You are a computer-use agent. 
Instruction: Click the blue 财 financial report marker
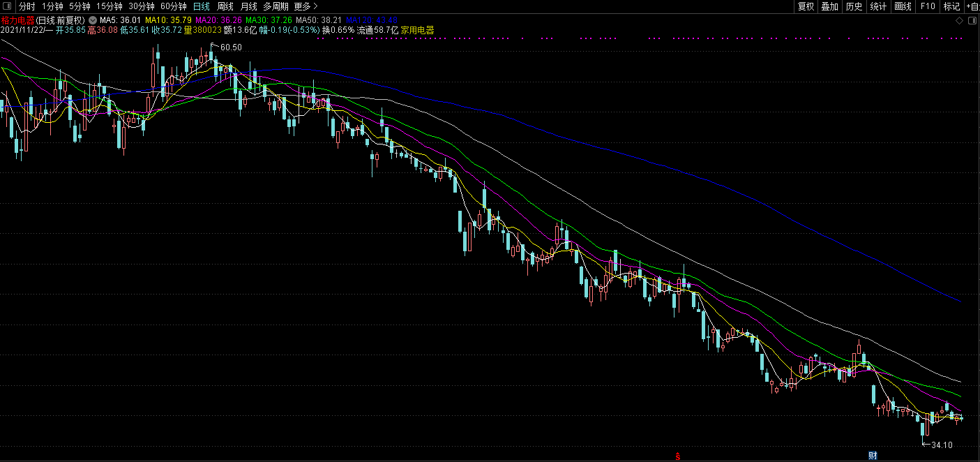tap(873, 456)
